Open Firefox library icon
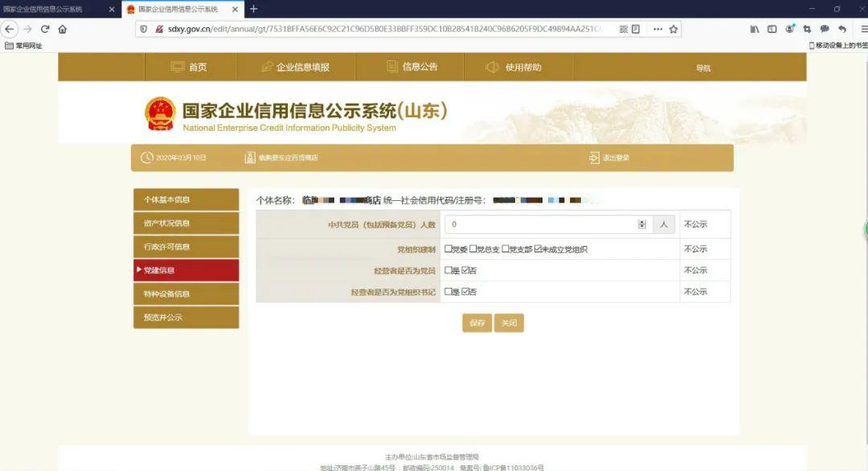The image size is (868, 471). pos(755,29)
